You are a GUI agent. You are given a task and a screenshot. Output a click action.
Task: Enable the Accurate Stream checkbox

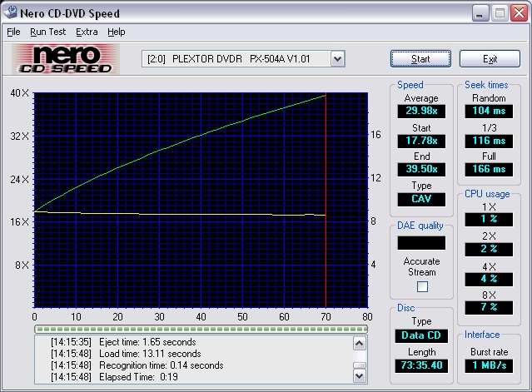click(x=422, y=286)
